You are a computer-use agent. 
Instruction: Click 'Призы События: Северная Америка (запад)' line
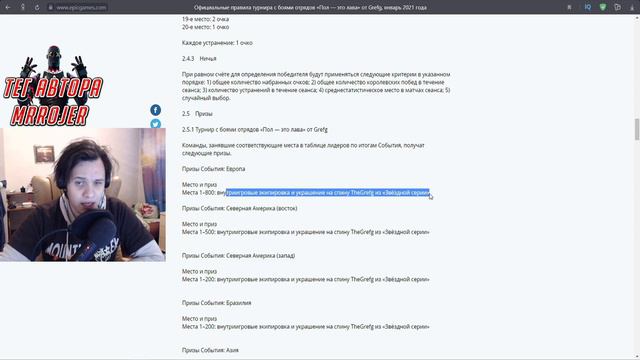[238, 256]
